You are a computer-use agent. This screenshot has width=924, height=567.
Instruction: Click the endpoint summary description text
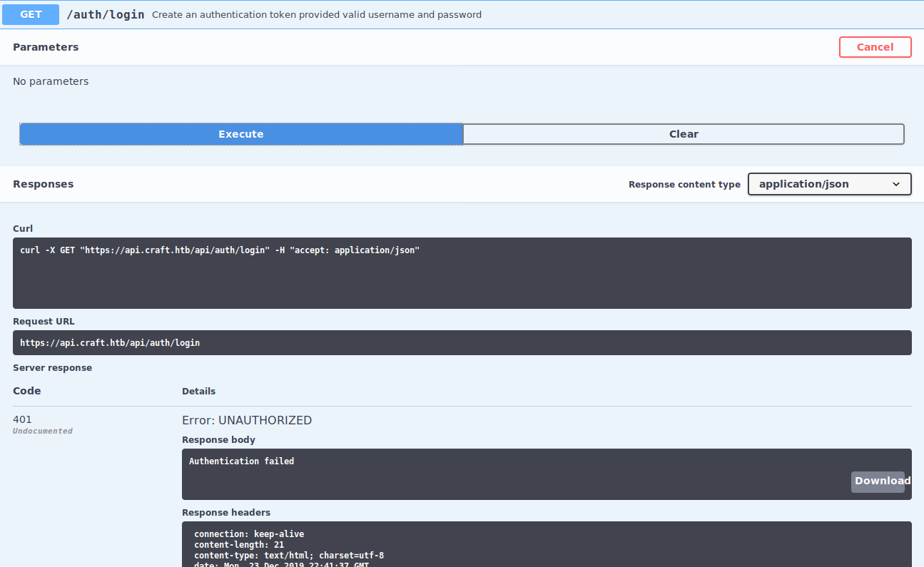point(316,14)
